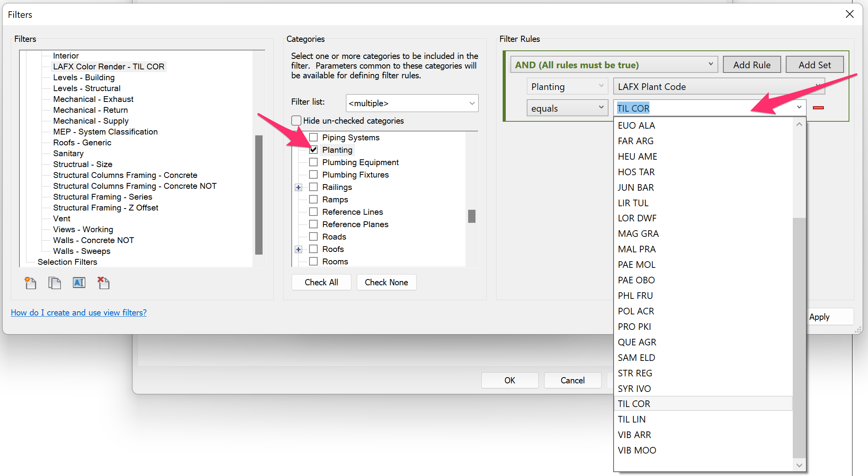Click scroll-up arrow of plant code list
The height and width of the screenshot is (476, 868).
click(x=799, y=124)
